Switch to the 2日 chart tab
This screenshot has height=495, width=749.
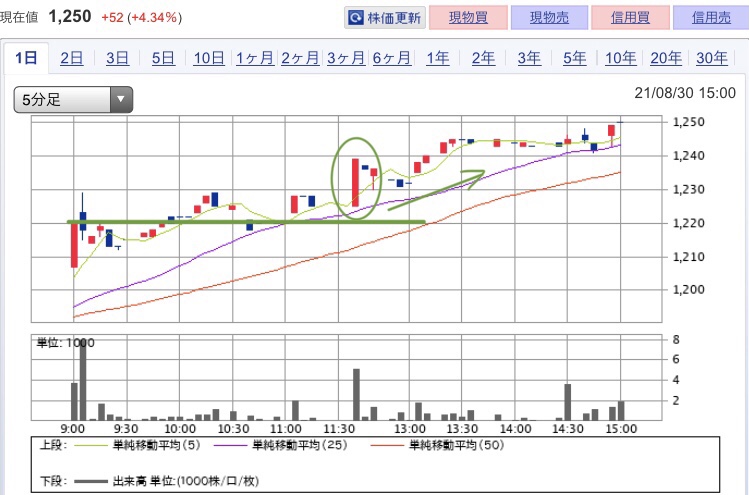click(x=72, y=58)
